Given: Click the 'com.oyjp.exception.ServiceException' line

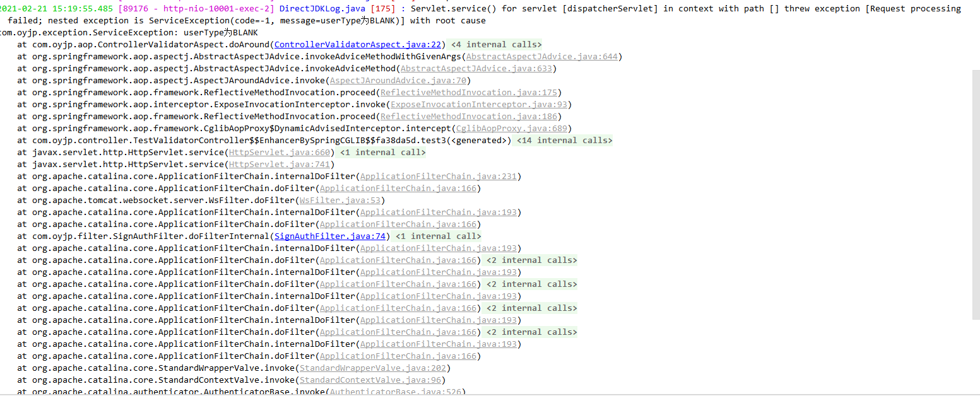Looking at the screenshot, I should [x=129, y=33].
